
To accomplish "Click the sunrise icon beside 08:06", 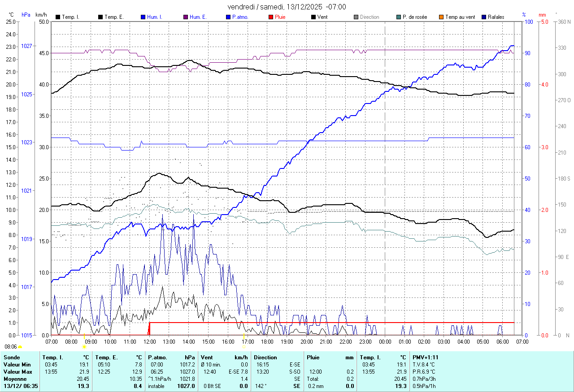I will pos(20,347).
